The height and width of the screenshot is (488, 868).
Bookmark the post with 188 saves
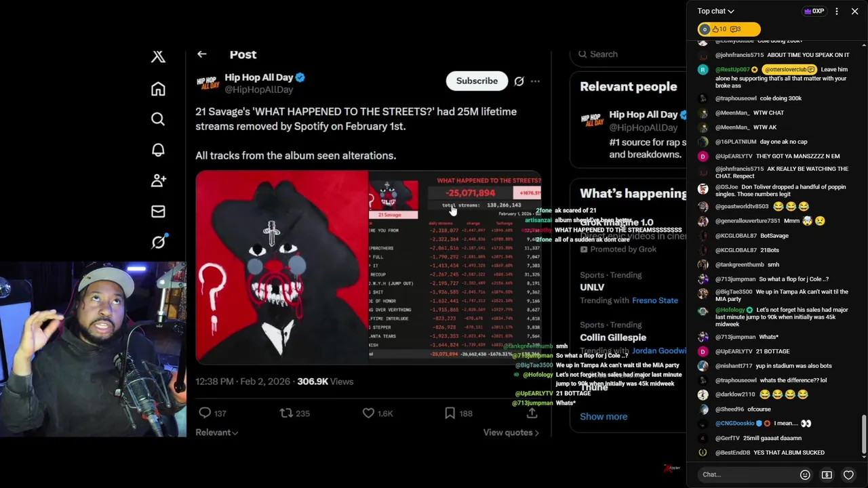pyautogui.click(x=450, y=413)
